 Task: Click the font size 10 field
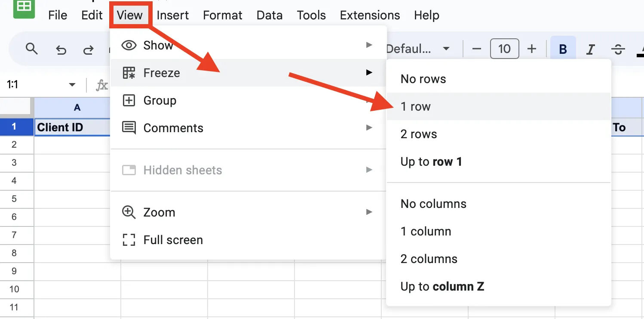pos(504,49)
